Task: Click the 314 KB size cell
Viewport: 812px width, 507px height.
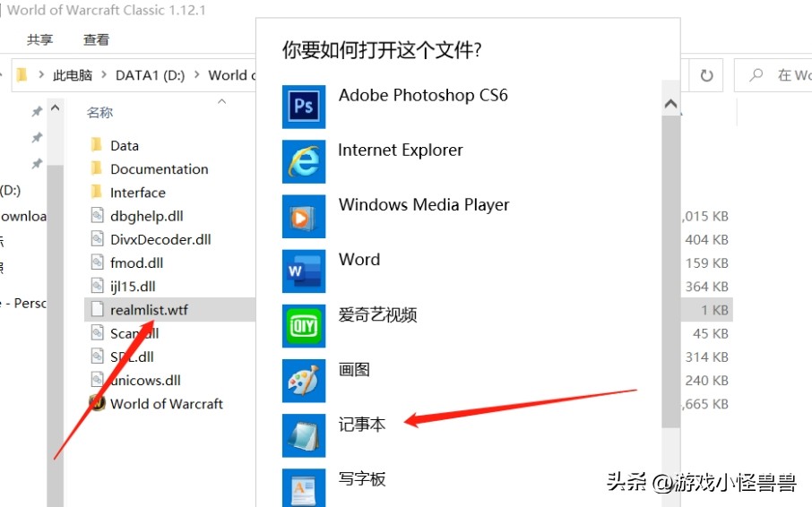Action: pyautogui.click(x=707, y=357)
